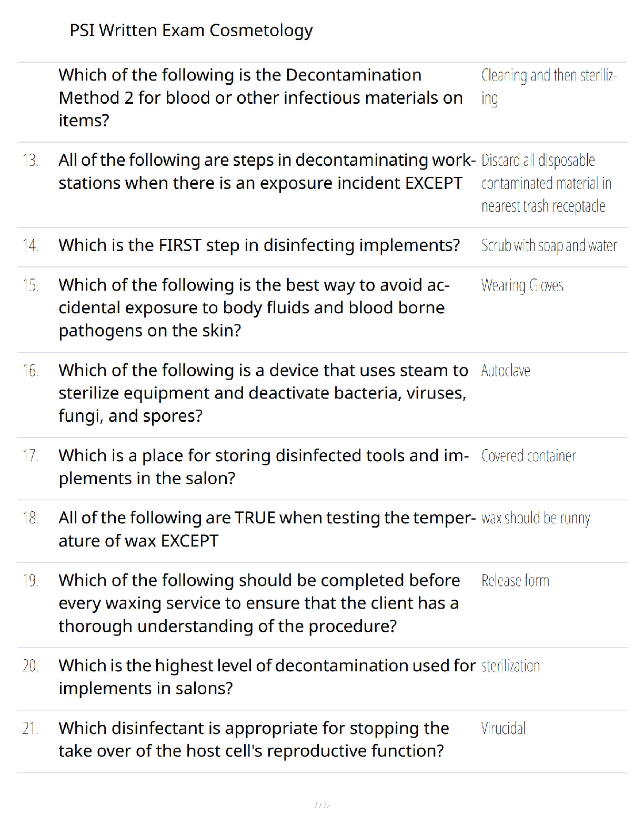This screenshot has height=834, width=644.
Task: Select question 17 about storing disinfected tools
Action: (264, 467)
